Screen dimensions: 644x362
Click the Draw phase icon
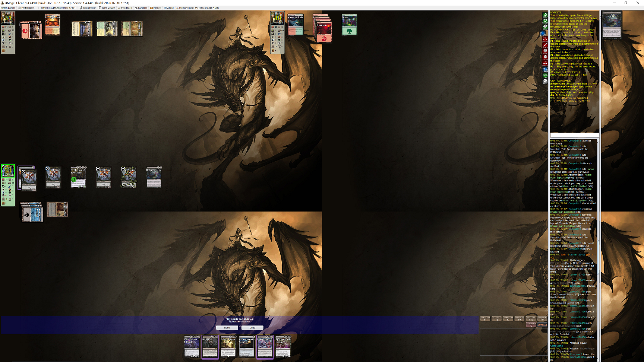545,27
